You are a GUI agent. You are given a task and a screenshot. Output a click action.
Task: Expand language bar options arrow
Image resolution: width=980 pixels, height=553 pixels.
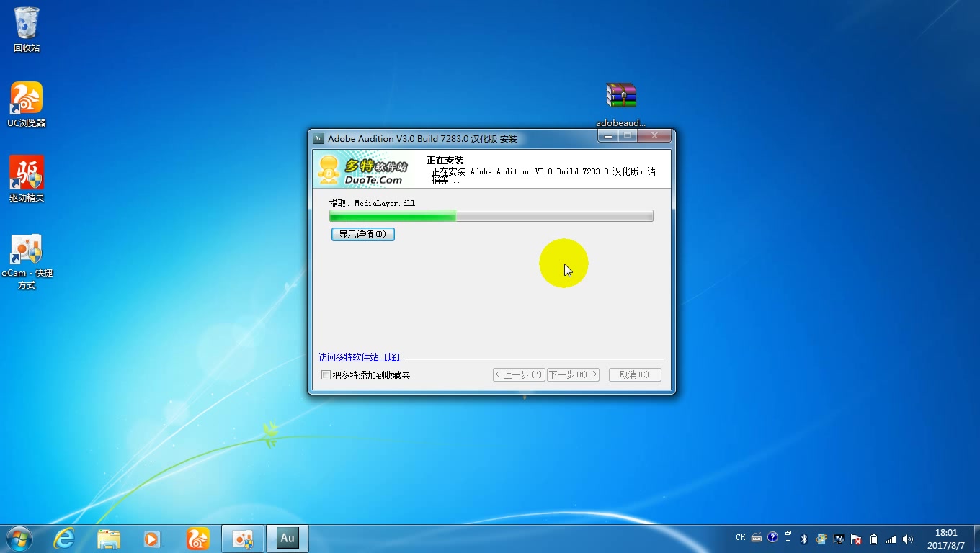(788, 541)
